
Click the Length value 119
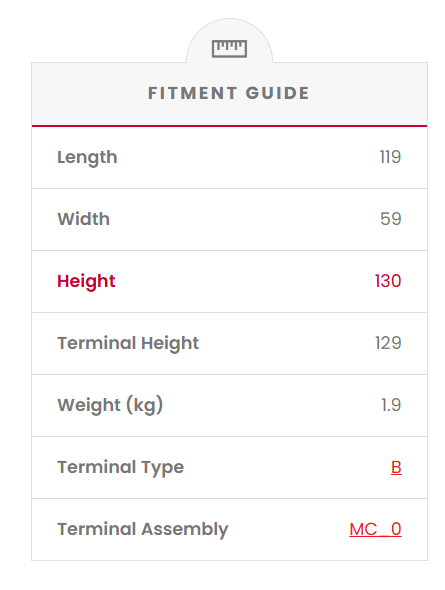point(390,157)
